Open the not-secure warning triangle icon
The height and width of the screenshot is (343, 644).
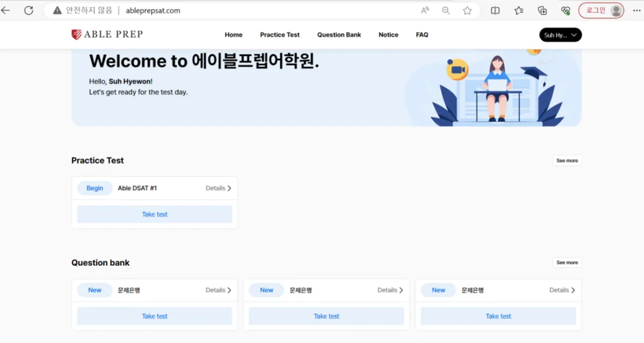[x=57, y=10]
